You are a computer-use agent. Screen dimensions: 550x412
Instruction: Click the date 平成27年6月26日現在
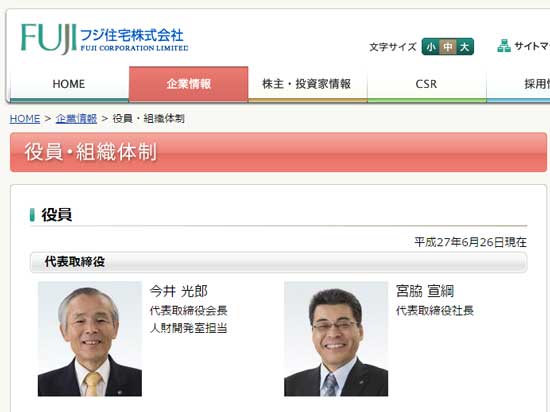coord(470,242)
